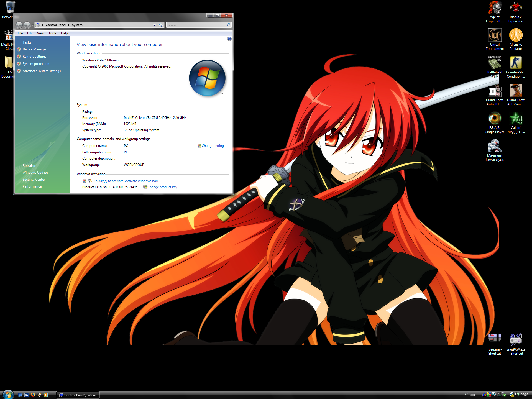Expand Control Panel breadcrumb arrow
This screenshot has width=532, height=399.
69,25
